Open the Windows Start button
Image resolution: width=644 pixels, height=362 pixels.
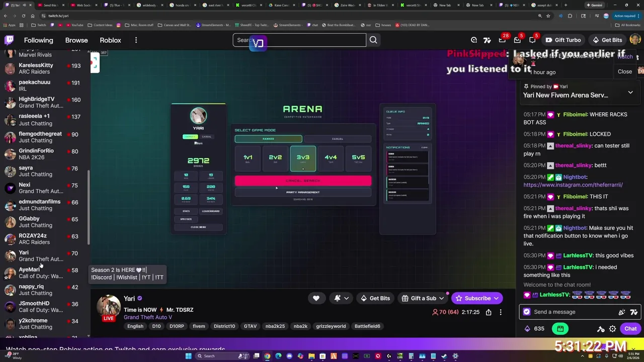tap(188, 356)
